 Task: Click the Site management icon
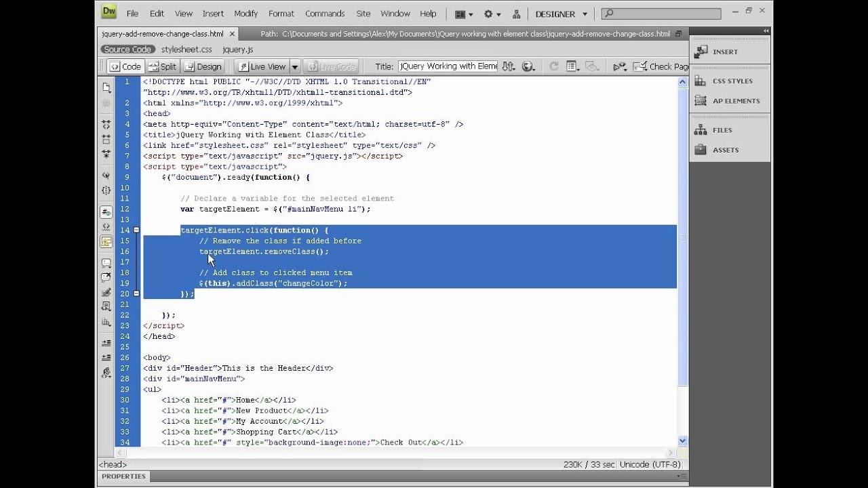coord(516,14)
